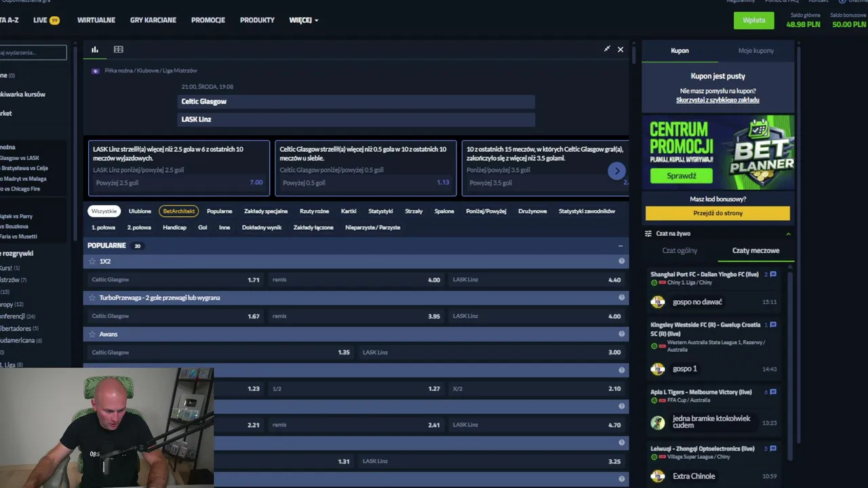The height and width of the screenshot is (488, 868).
Task: Open the statistics bar-chart view icon
Action: 95,49
